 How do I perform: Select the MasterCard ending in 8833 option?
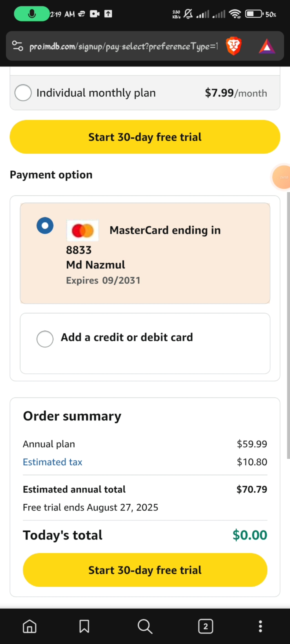click(x=45, y=225)
